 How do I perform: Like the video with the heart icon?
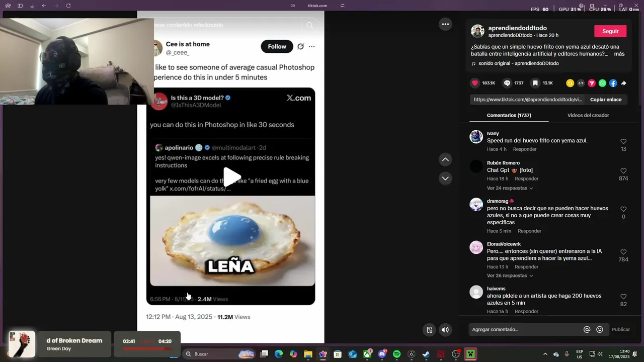pyautogui.click(x=475, y=83)
